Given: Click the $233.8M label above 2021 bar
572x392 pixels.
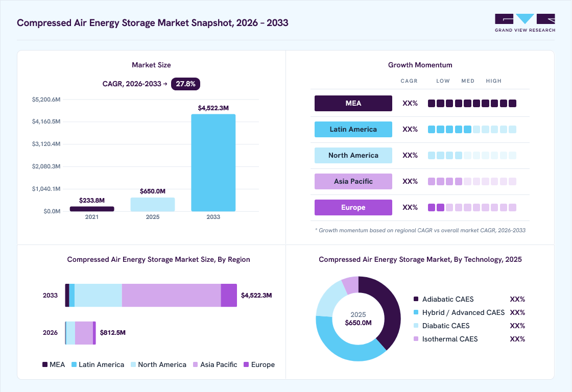Looking at the screenshot, I should point(92,200).
